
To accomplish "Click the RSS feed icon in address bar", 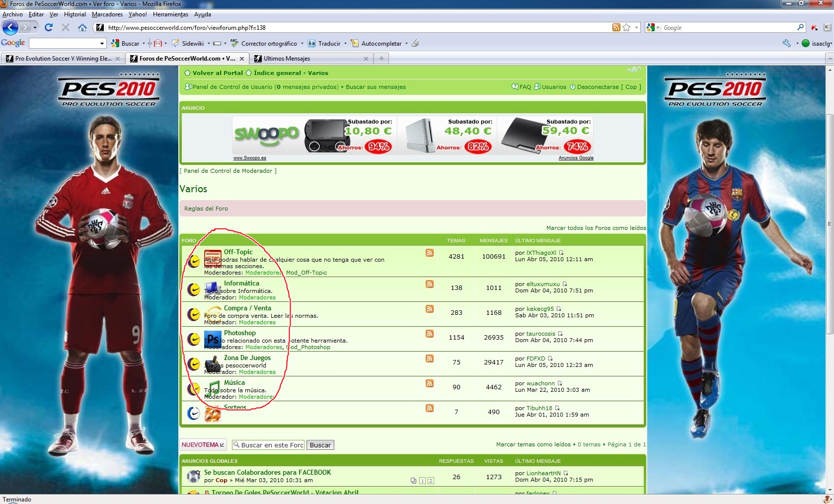I will point(616,27).
